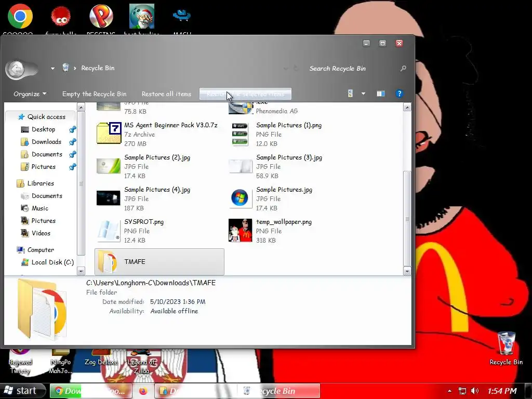Click the pin icon beside Downloads
Viewport: 532px width, 399px height.
pos(72,142)
